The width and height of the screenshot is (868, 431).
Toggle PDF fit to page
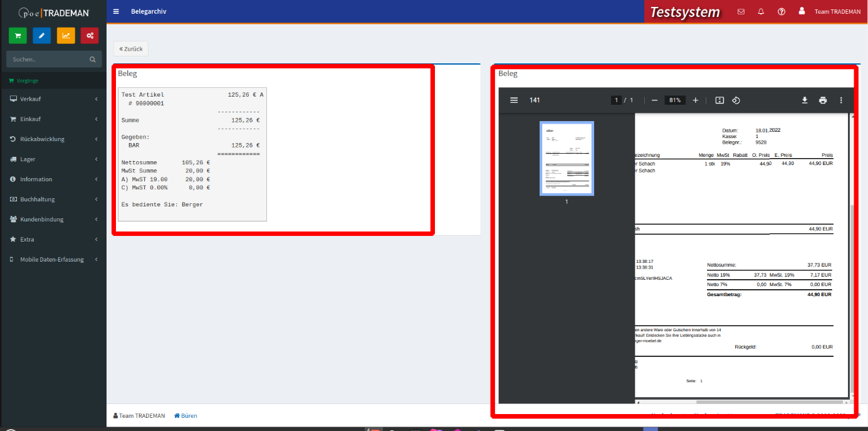point(719,100)
